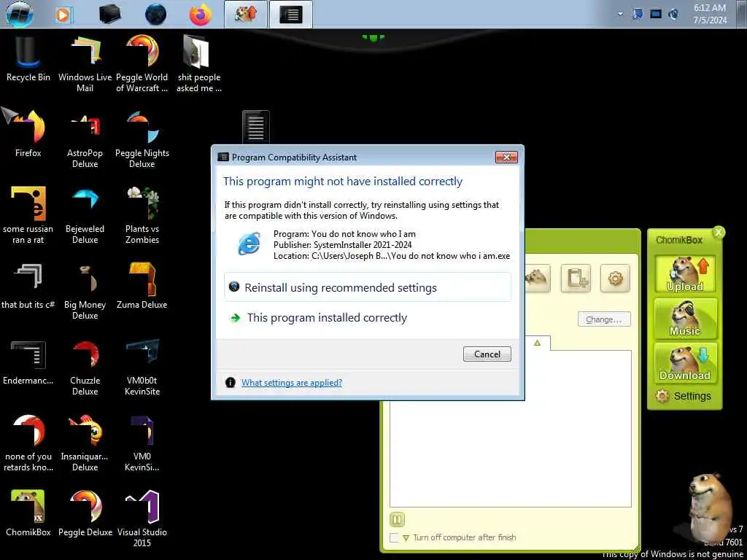This screenshot has height=560, width=747.
Task: Select the Big Money Deluxe icon
Action: (x=85, y=292)
